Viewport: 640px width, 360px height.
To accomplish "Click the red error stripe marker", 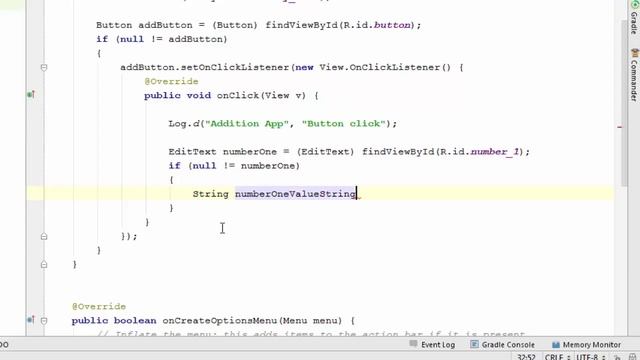I will tap(620, 127).
